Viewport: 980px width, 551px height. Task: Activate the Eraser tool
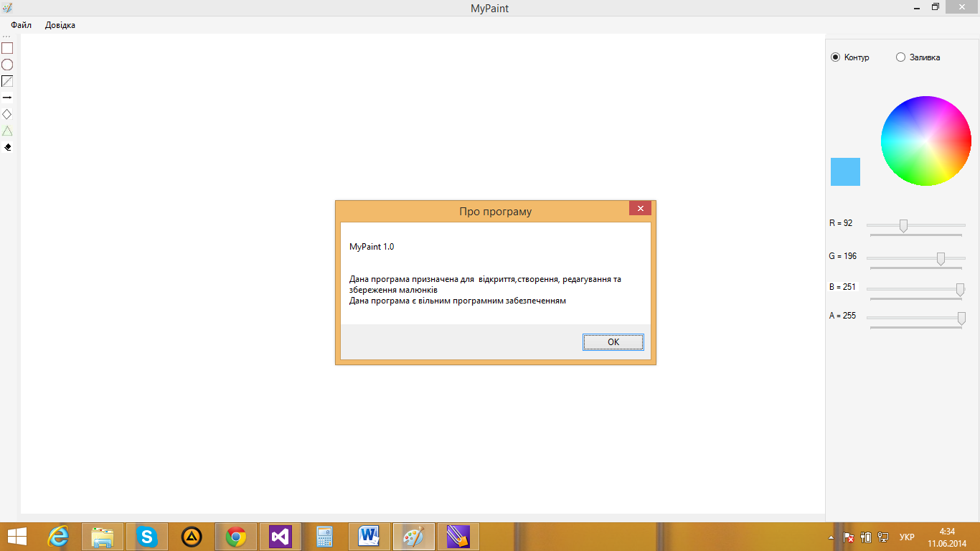pyautogui.click(x=7, y=147)
